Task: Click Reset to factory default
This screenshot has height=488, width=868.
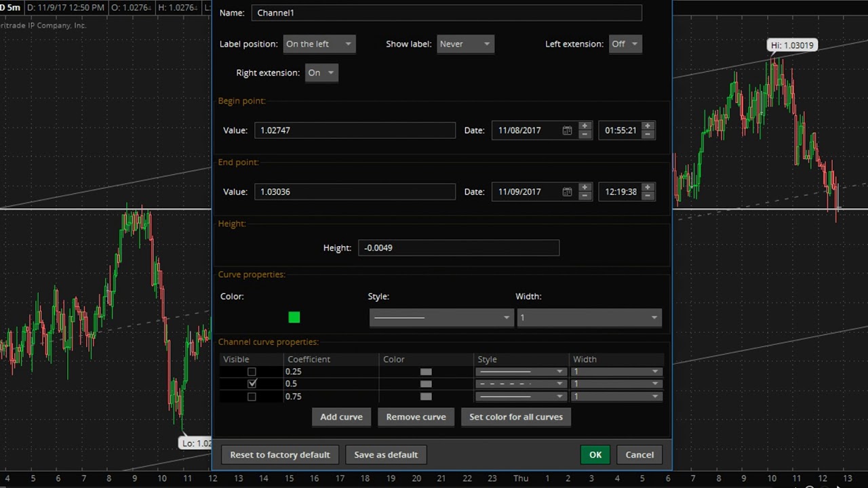Action: tap(279, 455)
